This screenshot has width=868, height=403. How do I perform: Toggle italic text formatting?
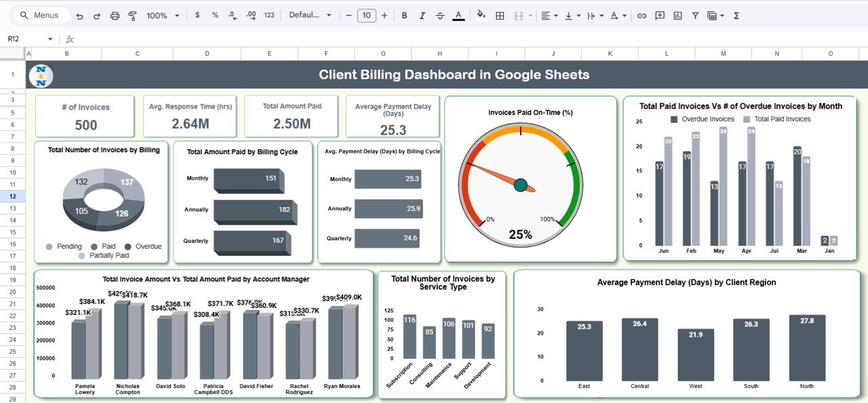[422, 16]
